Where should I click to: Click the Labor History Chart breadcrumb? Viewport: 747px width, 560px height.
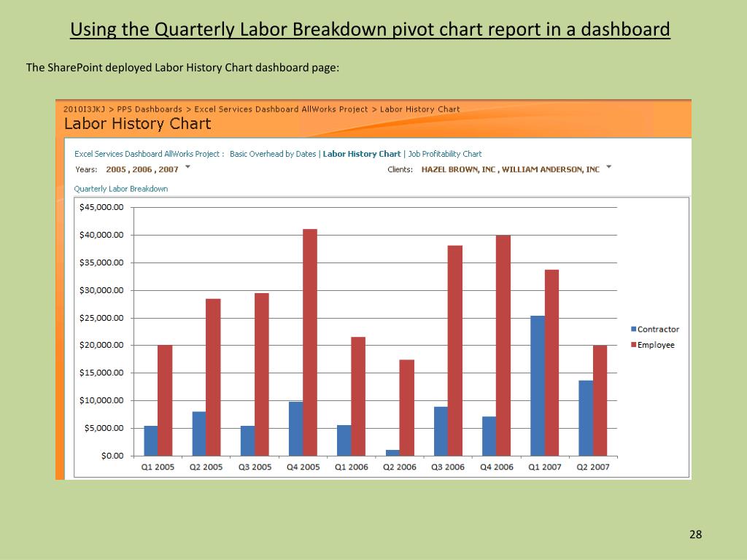pyautogui.click(x=419, y=109)
